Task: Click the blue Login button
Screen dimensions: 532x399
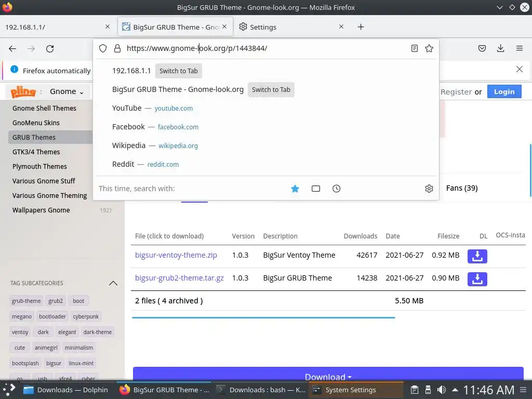Action: pyautogui.click(x=504, y=91)
